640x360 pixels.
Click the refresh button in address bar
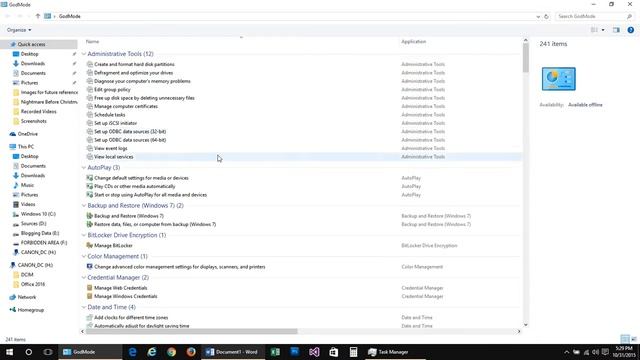coord(547,17)
